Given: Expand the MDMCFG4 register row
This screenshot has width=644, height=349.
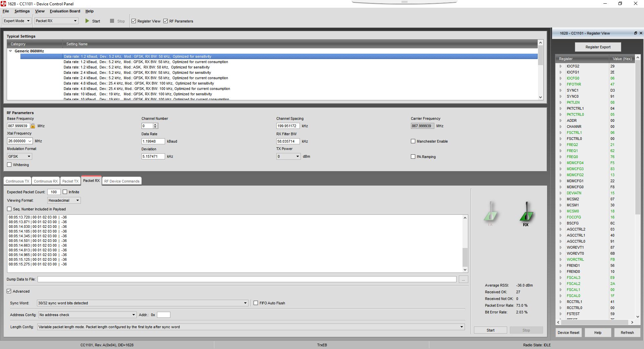Looking at the screenshot, I should pos(560,163).
